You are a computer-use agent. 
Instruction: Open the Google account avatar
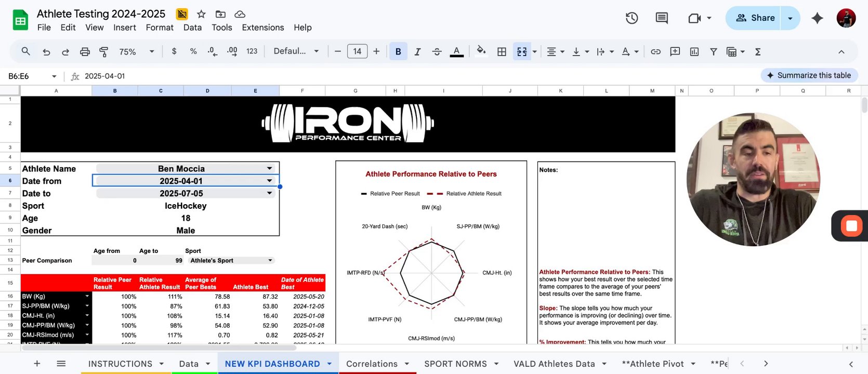click(846, 18)
